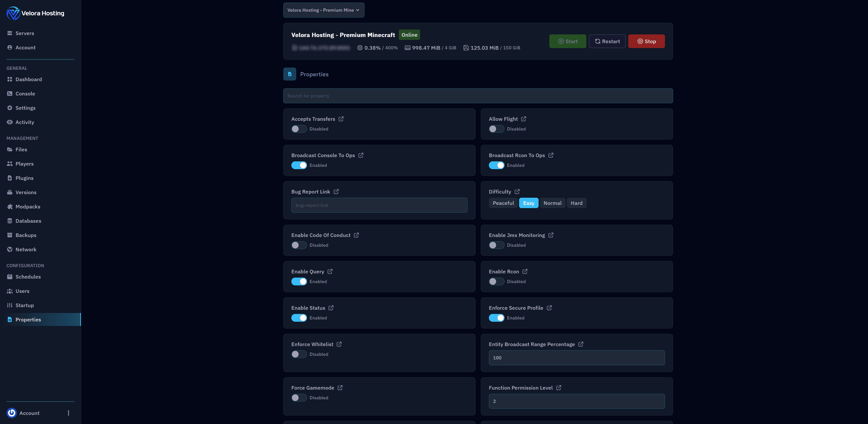
Task: Select Hard difficulty option
Action: pos(576,203)
